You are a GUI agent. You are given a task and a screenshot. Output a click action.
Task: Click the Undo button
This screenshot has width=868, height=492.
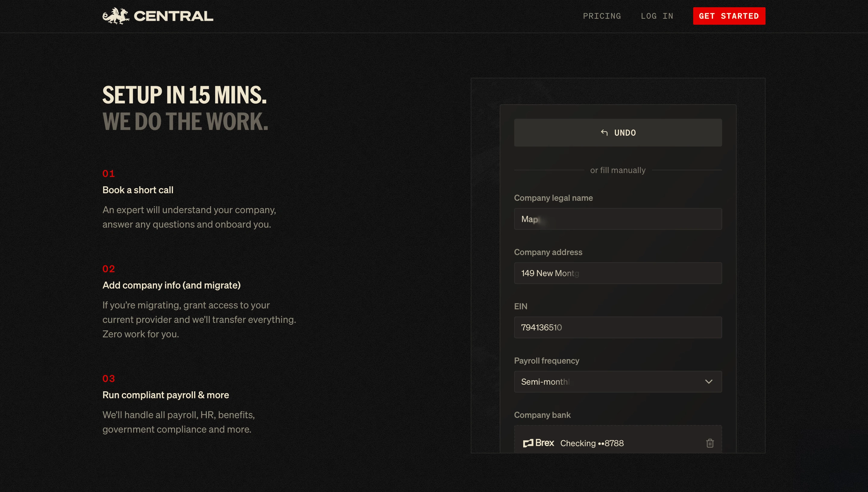[x=618, y=132]
